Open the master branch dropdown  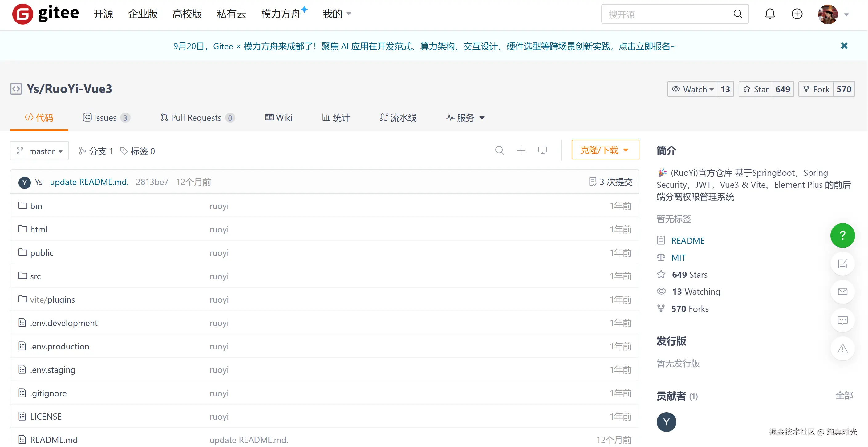39,151
